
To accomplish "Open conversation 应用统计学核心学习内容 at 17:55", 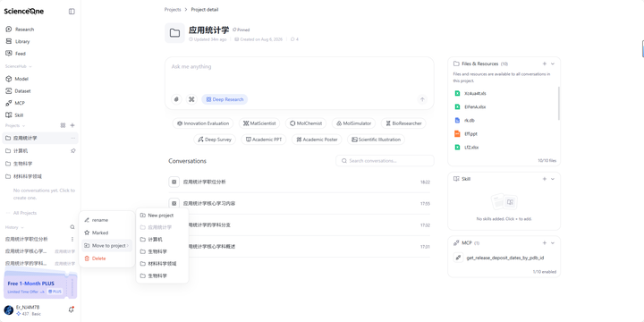I will [300, 203].
